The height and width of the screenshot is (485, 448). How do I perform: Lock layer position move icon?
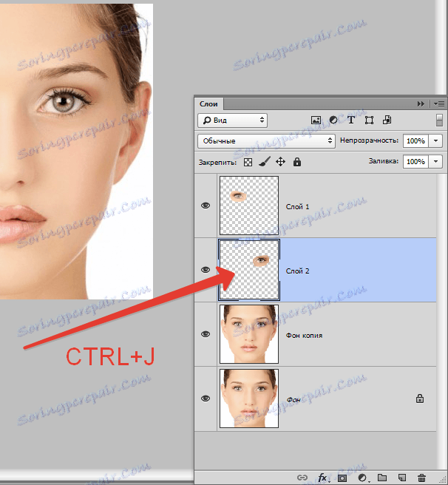coord(280,162)
